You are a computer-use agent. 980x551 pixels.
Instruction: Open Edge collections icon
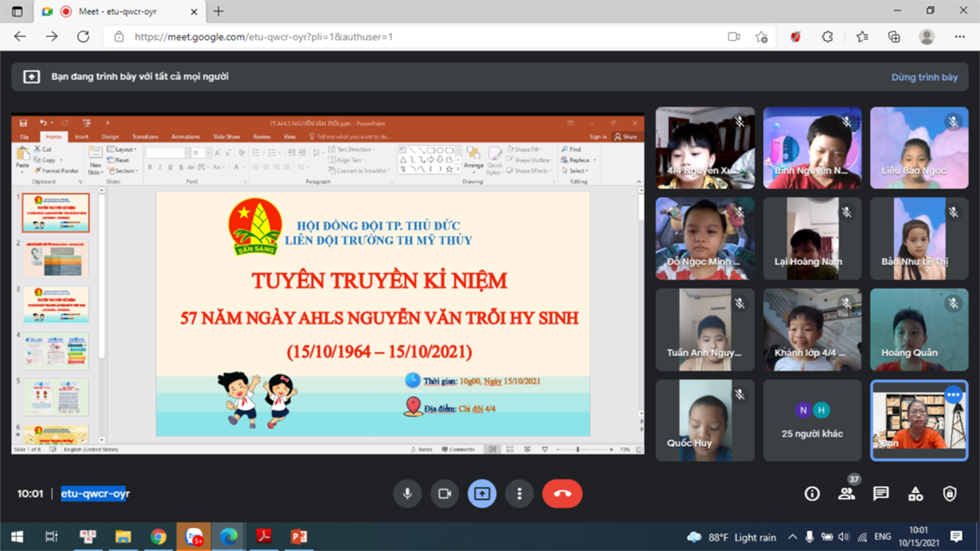[894, 37]
